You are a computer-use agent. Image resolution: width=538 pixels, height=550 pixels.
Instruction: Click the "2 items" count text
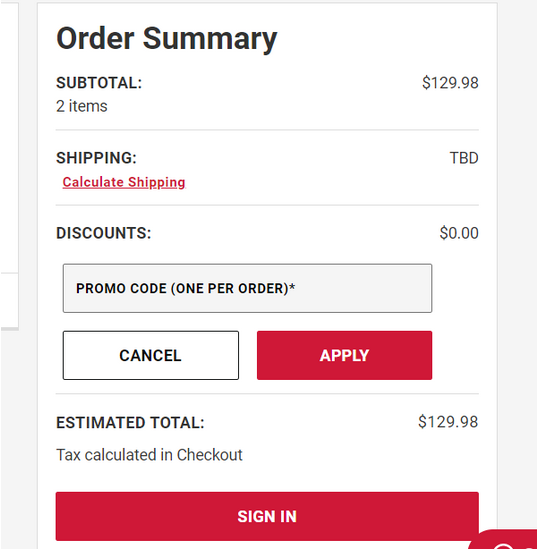coord(82,106)
